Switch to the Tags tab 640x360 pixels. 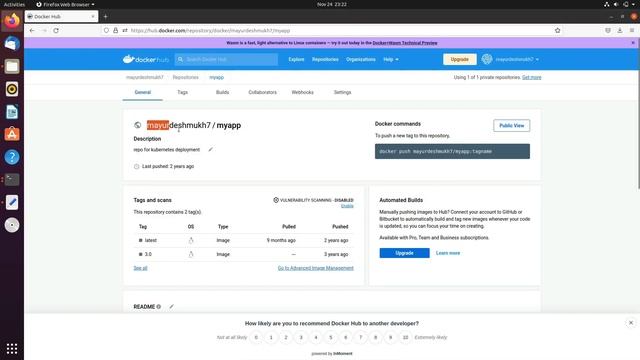coord(182,92)
